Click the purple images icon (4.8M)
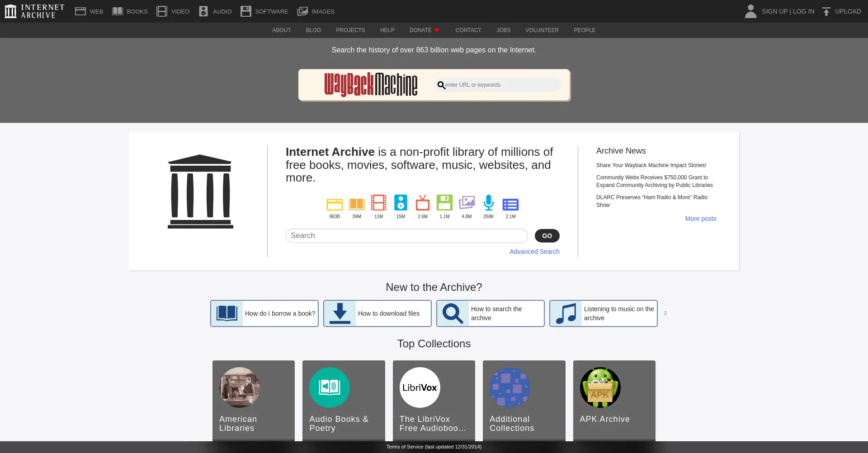The image size is (868, 453). tap(467, 203)
